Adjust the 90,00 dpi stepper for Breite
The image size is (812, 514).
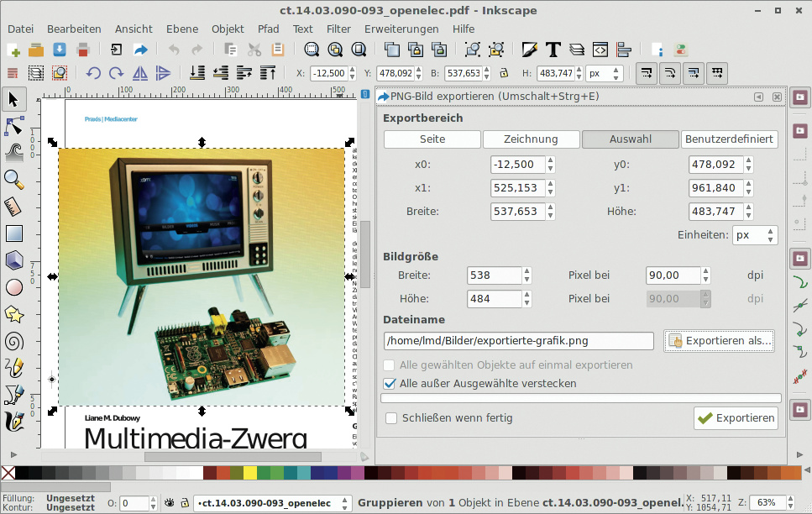(705, 275)
